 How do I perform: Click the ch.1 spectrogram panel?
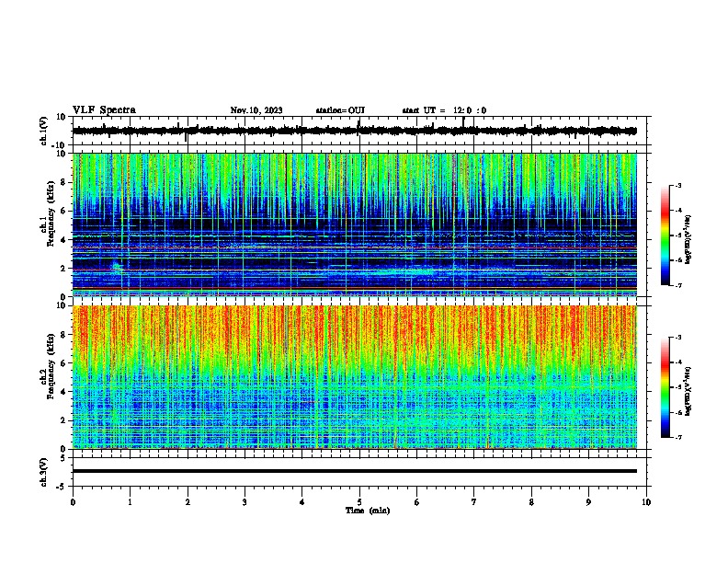pos(359,224)
